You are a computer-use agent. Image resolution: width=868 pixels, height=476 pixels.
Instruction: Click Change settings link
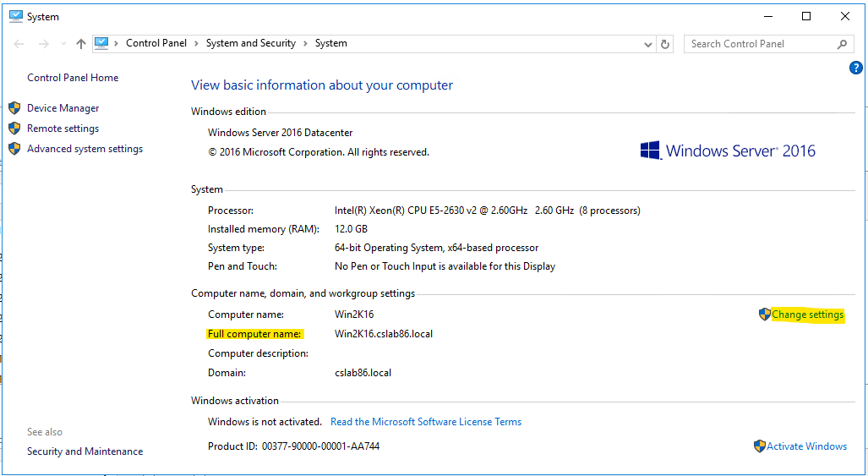[x=808, y=315]
